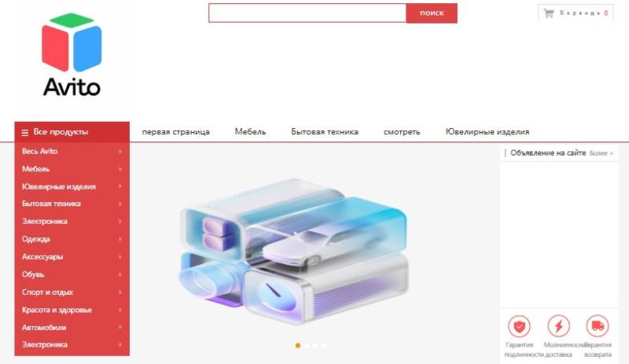Select the first orange carousel dot

coord(298,345)
